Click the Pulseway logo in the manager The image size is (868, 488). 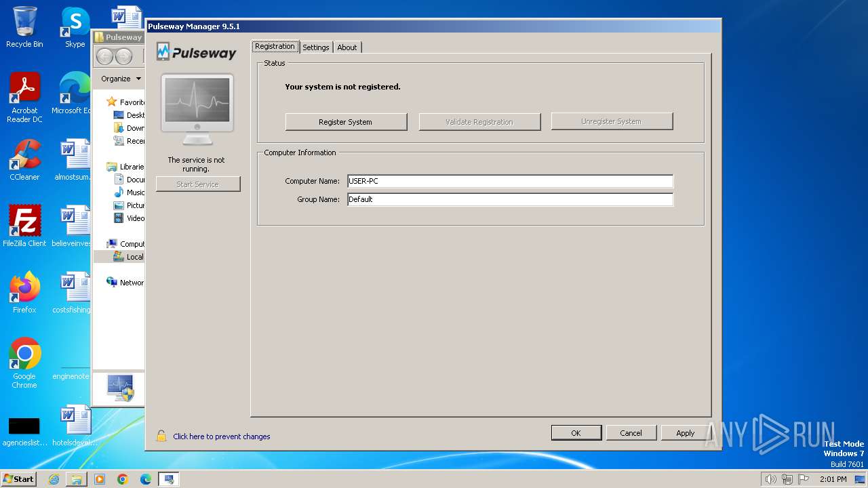coord(197,52)
